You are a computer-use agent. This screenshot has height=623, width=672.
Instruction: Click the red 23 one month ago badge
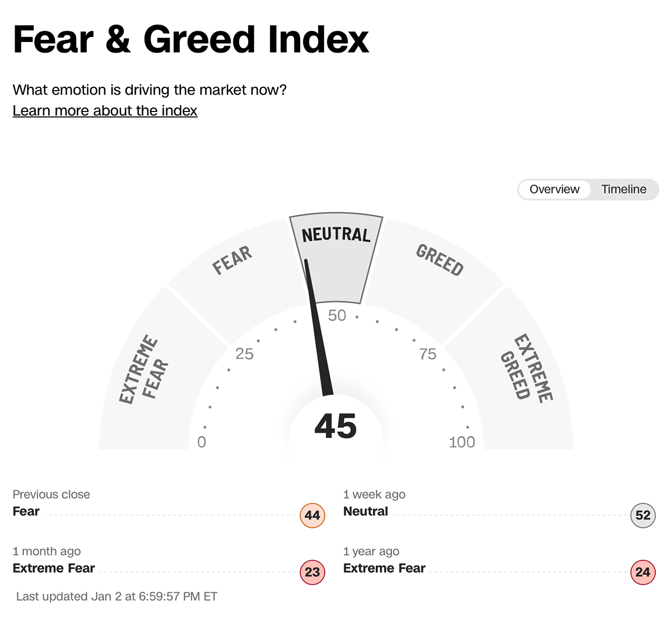312,573
